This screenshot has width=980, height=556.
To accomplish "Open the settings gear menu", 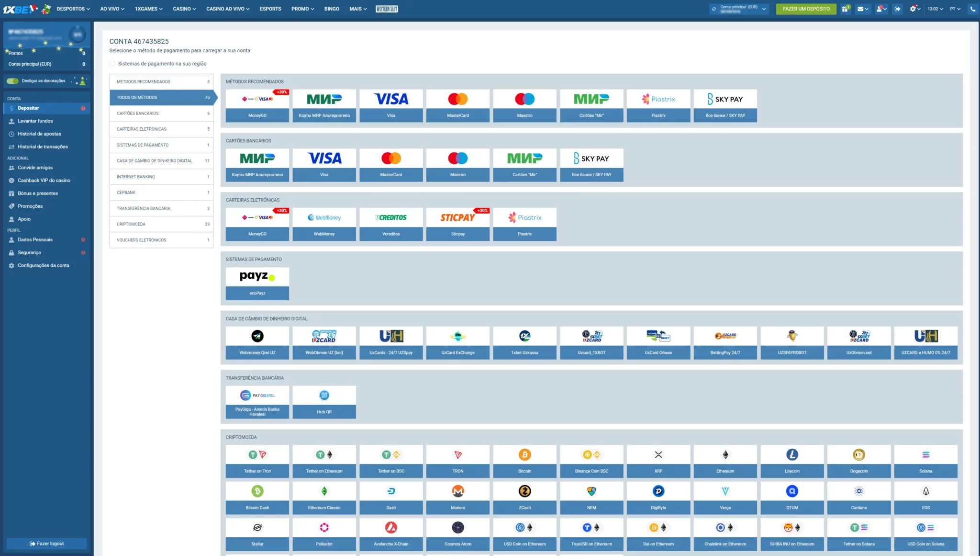I will (x=914, y=9).
